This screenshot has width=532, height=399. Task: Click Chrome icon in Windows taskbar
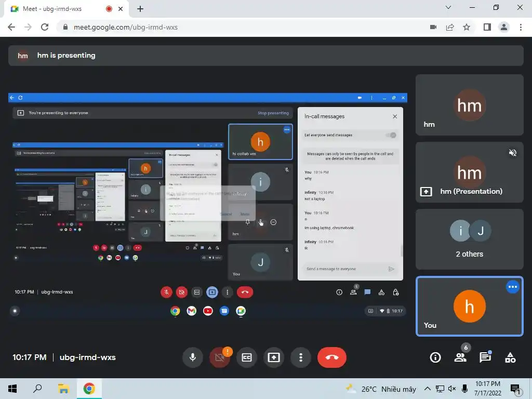[89, 389]
